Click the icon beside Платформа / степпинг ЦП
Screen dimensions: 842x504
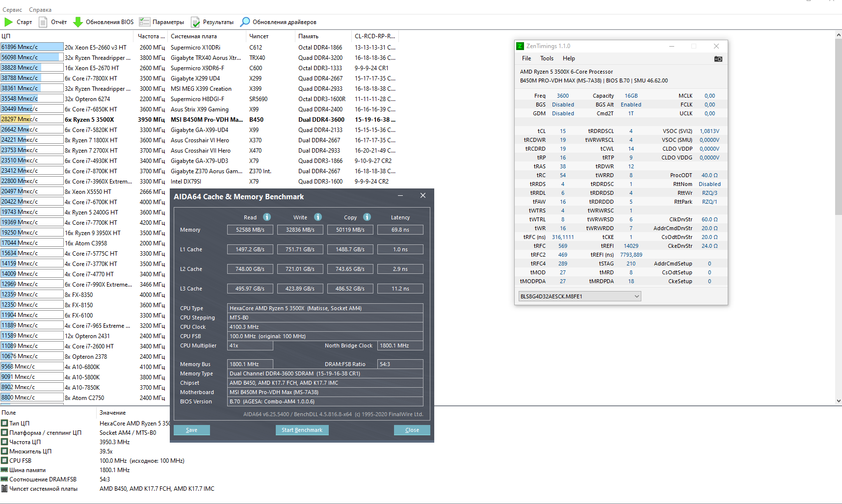pyautogui.click(x=4, y=432)
